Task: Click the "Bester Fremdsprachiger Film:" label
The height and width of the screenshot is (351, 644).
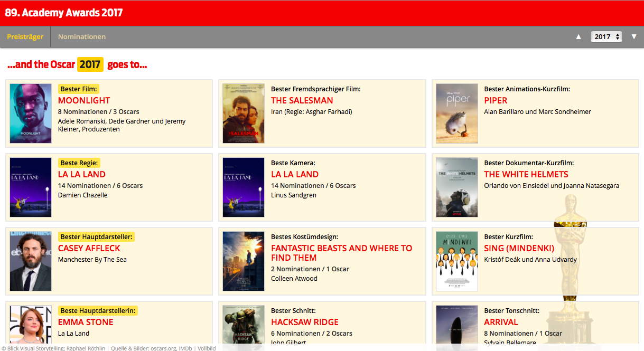Action: point(316,89)
